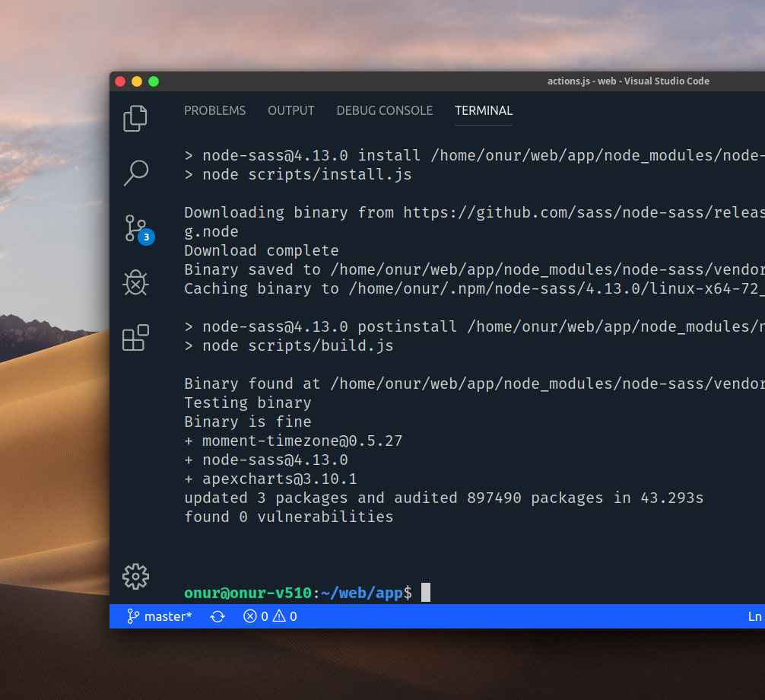The image size is (765, 700).
Task: Open the Debug view bug icon
Action: [135, 282]
